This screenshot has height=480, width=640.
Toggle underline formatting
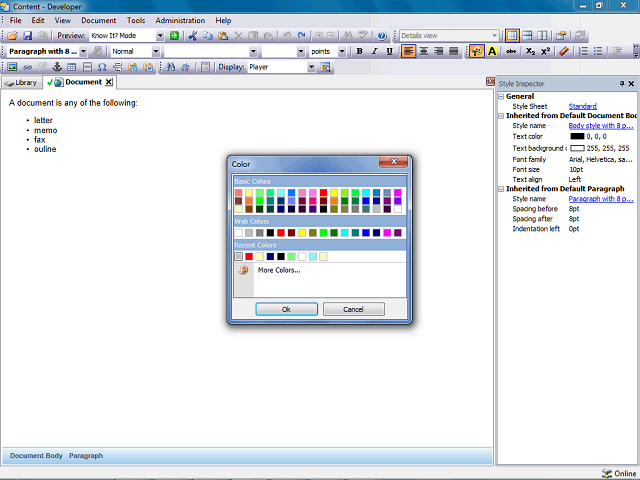389,51
